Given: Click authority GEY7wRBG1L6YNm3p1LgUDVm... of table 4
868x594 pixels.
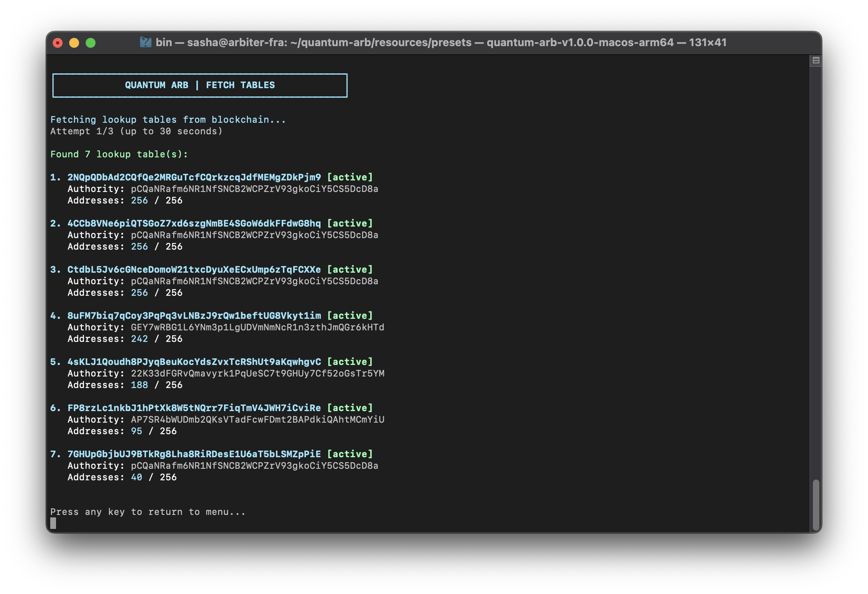Looking at the screenshot, I should [x=257, y=327].
